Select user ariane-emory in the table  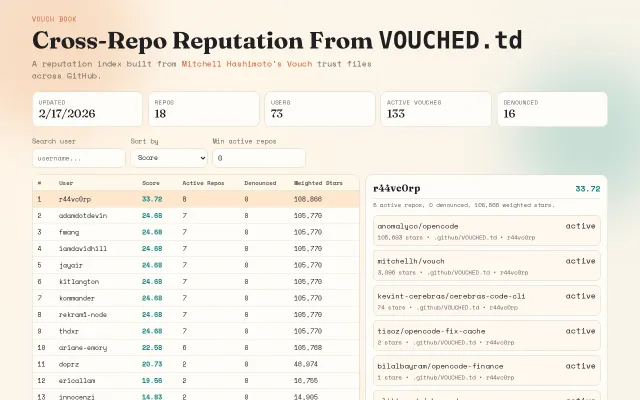[x=83, y=348]
